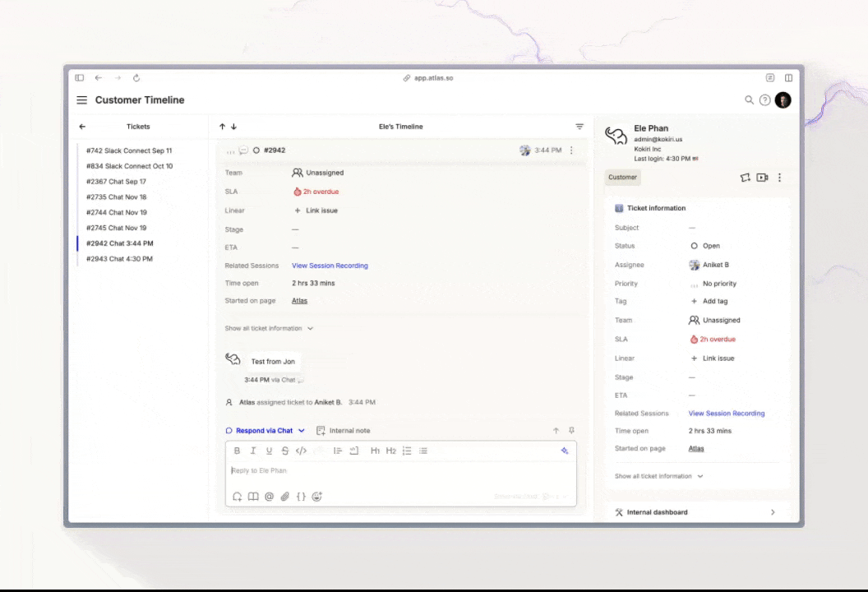This screenshot has width=868, height=592.
Task: Expand Show all ticket information in timeline
Action: click(x=269, y=329)
